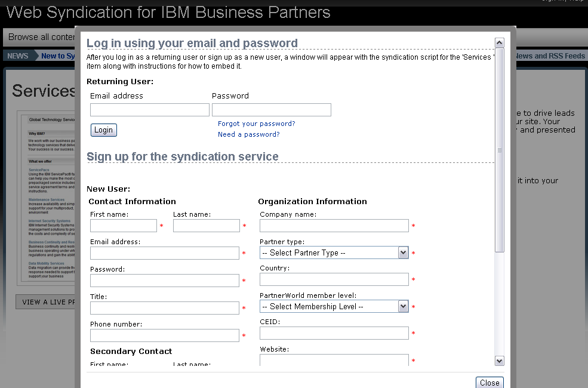Click the dialog scrollbar down arrow
Screen dimensions: 588x388
click(x=499, y=361)
